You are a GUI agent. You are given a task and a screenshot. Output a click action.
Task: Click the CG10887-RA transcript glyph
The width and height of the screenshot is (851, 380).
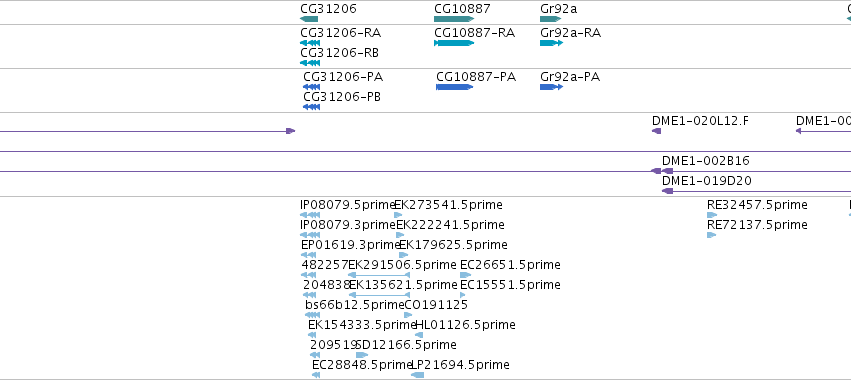454,43
